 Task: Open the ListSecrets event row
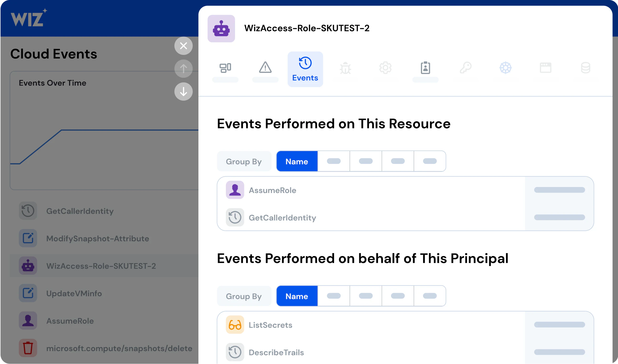pyautogui.click(x=405, y=325)
